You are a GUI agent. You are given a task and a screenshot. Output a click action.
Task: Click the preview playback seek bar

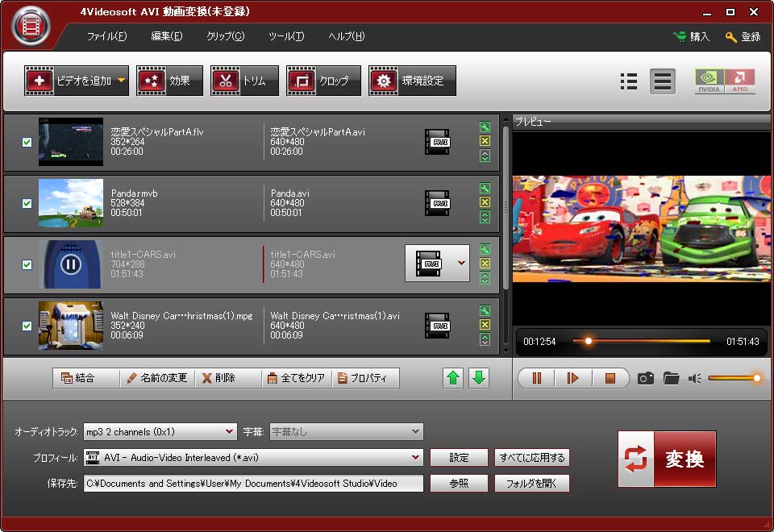pos(645,341)
